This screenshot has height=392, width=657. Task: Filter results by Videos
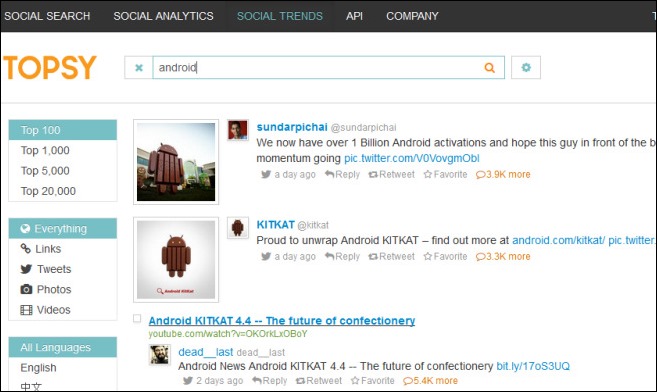tap(63, 310)
